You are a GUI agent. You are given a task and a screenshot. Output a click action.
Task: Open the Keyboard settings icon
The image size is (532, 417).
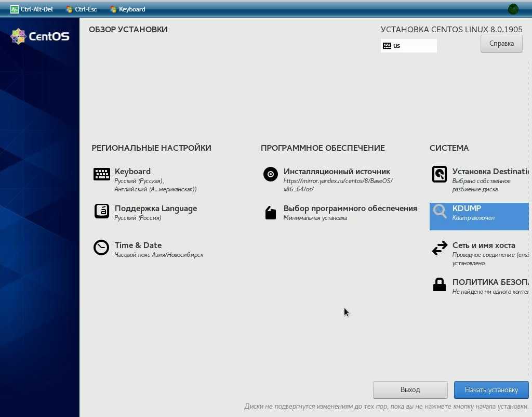(101, 174)
